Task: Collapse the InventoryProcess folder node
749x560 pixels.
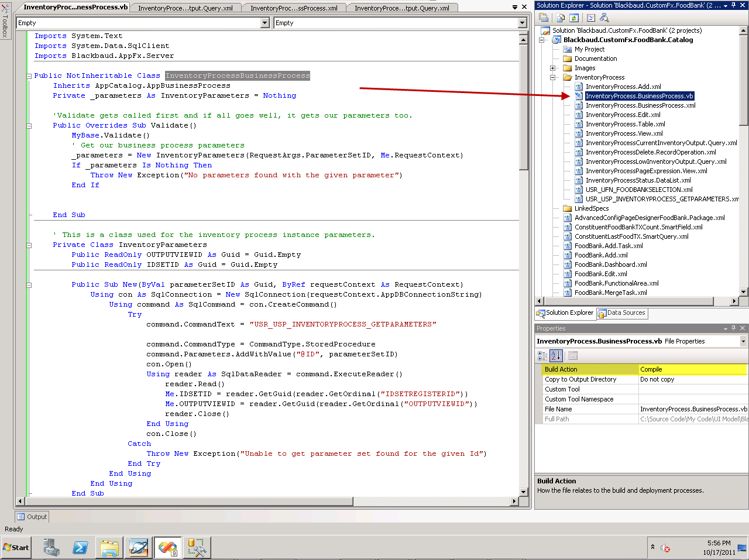Action: 552,77
